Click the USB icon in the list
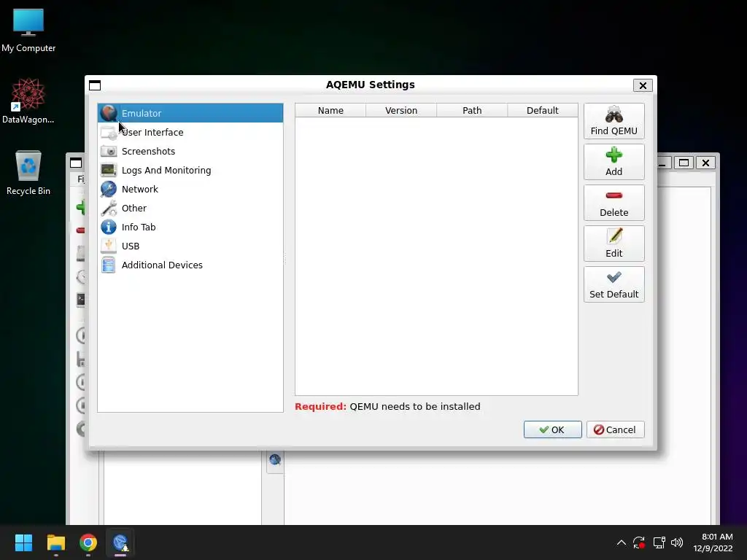The width and height of the screenshot is (747, 560). [x=109, y=246]
